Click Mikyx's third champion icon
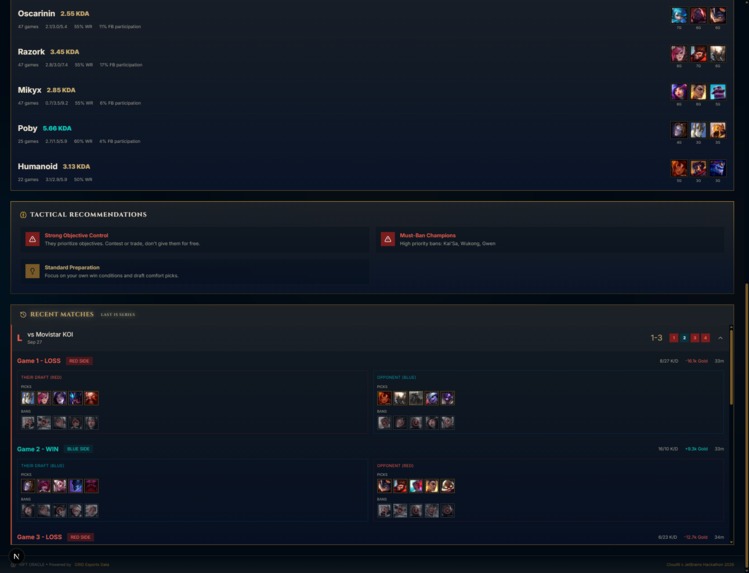Screen dimensions: 749x573 717,92
